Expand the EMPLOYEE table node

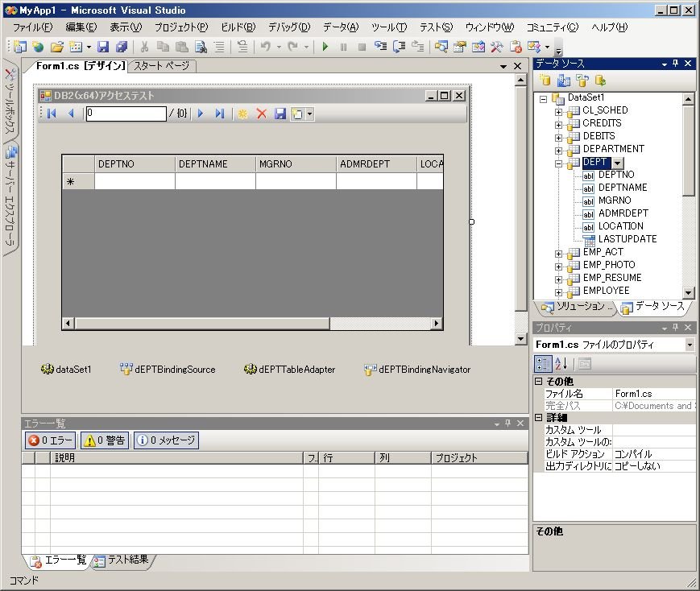pyautogui.click(x=558, y=293)
